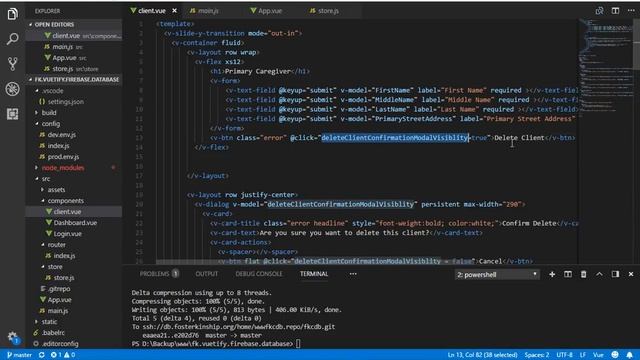This screenshot has width=640, height=360.
Task: Create a new terminal with plus icon
Action: 552,274
